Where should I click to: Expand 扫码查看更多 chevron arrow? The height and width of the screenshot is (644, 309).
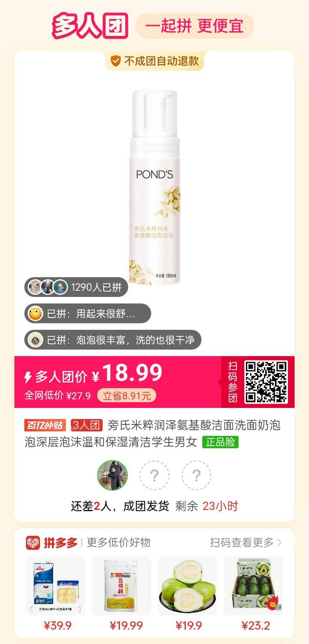[x=280, y=542]
